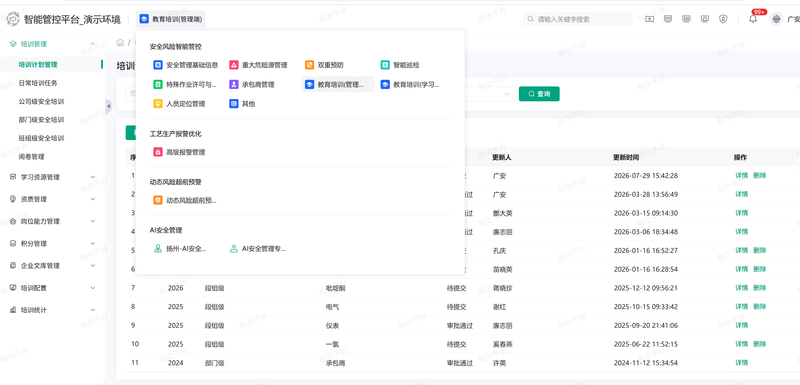Screen dimensions: 800x385
Task: Click 部门级 cell in row 11
Action: 215,363
